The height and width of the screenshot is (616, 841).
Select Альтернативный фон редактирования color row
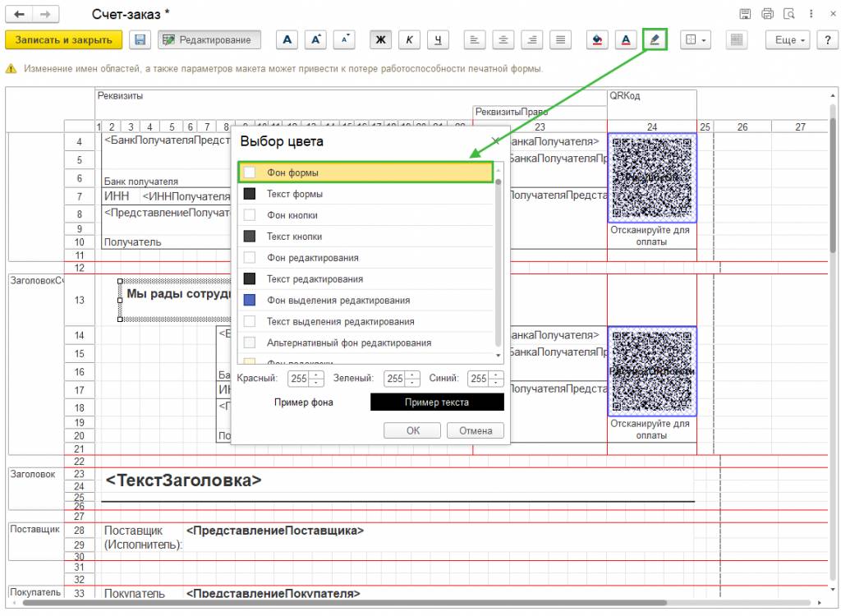point(365,342)
